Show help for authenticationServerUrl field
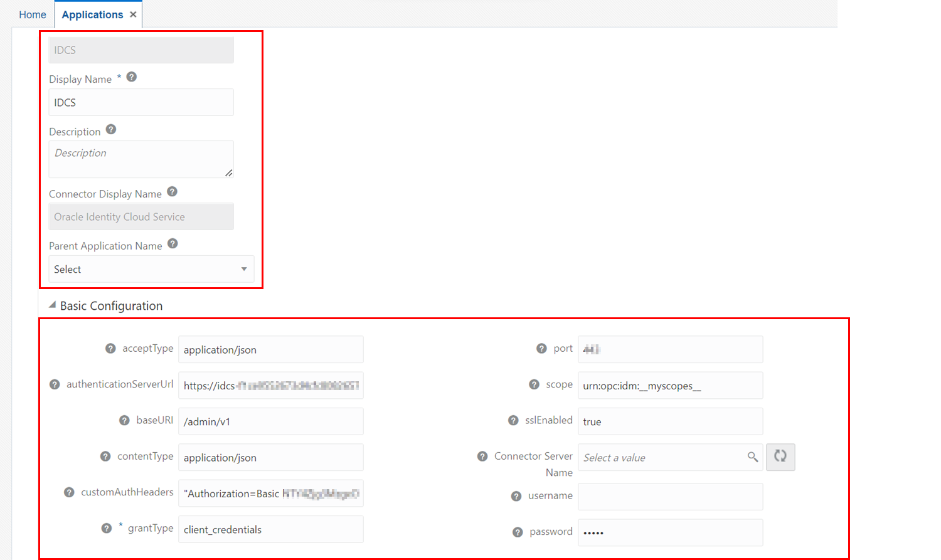This screenshot has width=941, height=560. [55, 384]
